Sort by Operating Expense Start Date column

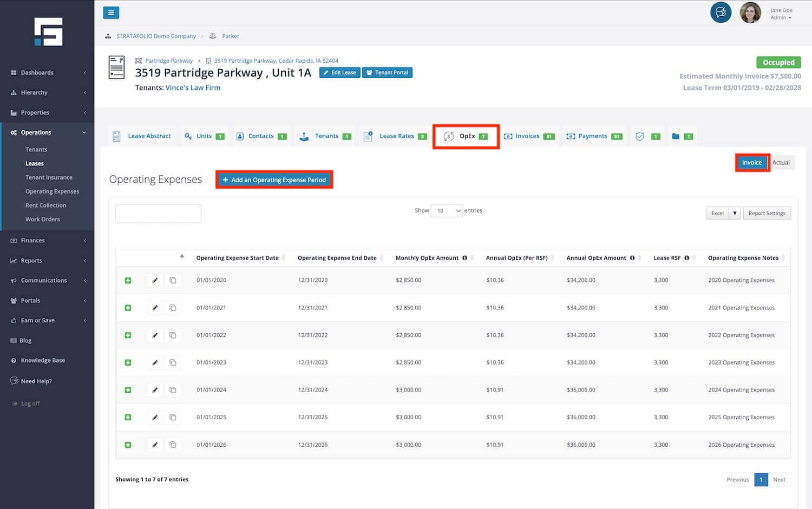pos(238,258)
